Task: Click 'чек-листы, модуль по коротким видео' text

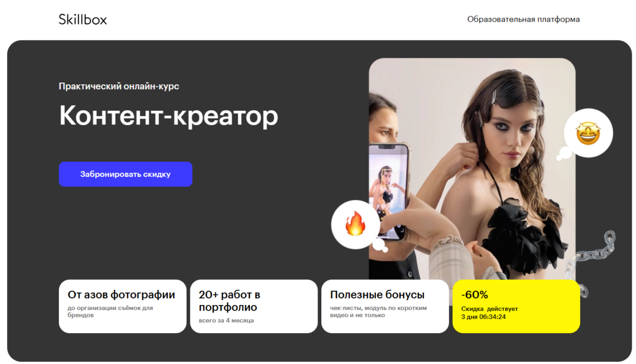Action: pos(379,311)
